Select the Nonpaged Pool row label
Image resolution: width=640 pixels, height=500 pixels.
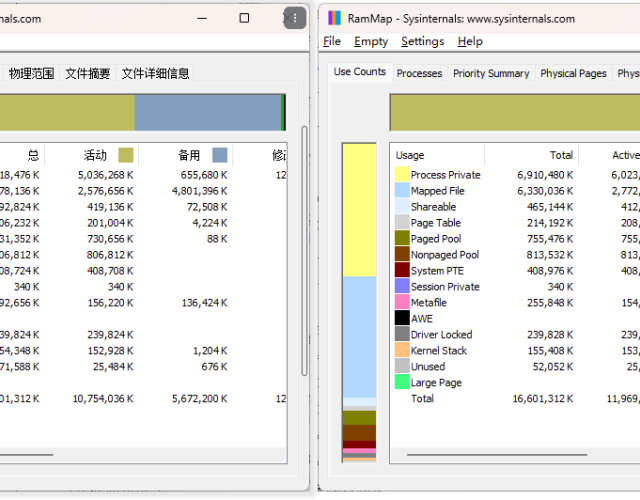pos(444,254)
